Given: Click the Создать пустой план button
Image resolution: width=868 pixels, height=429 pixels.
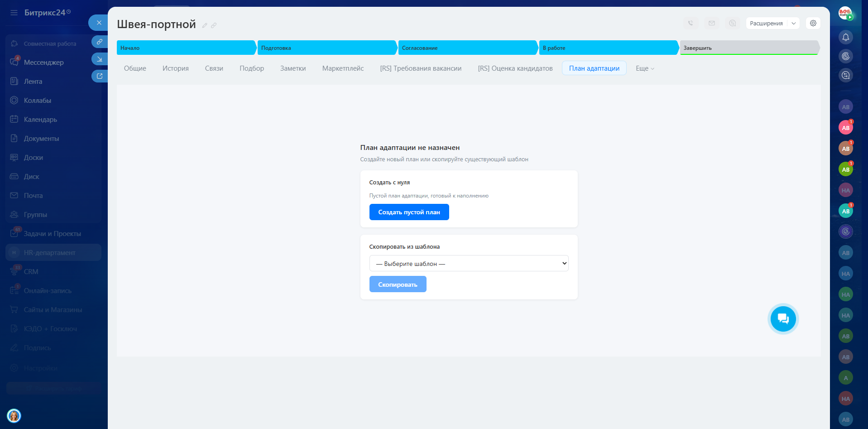Looking at the screenshot, I should tap(409, 212).
